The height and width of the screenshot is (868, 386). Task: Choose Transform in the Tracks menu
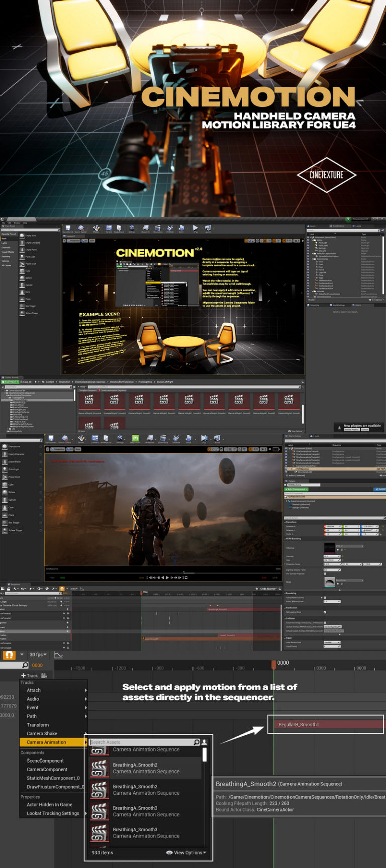(x=53, y=725)
